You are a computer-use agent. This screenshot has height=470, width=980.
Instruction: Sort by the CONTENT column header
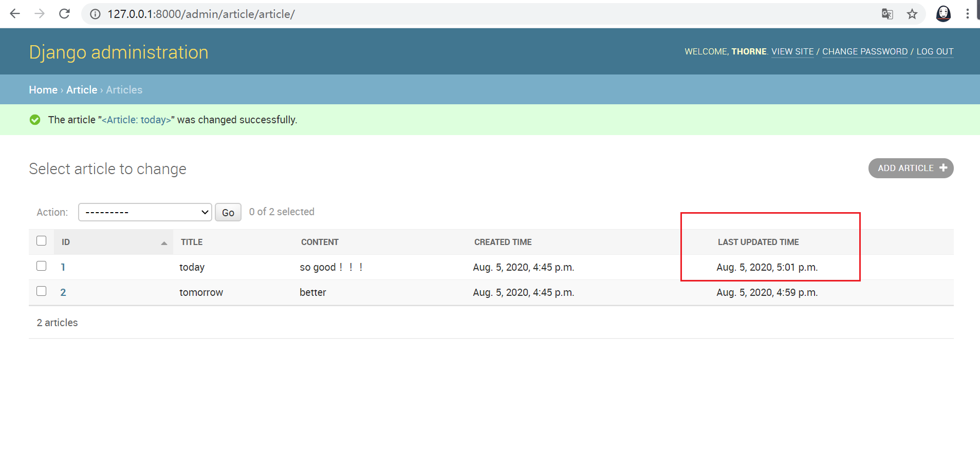tap(320, 242)
